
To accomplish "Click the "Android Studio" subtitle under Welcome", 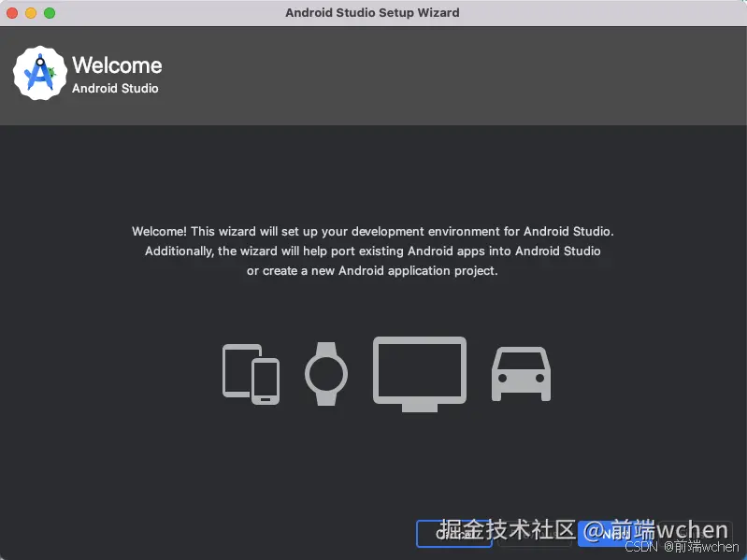I will coord(115,89).
